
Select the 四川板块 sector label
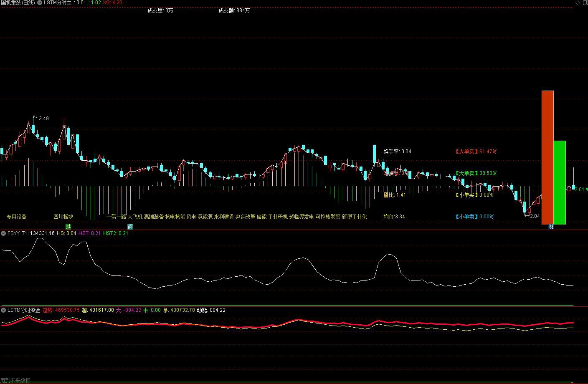pyautogui.click(x=63, y=217)
